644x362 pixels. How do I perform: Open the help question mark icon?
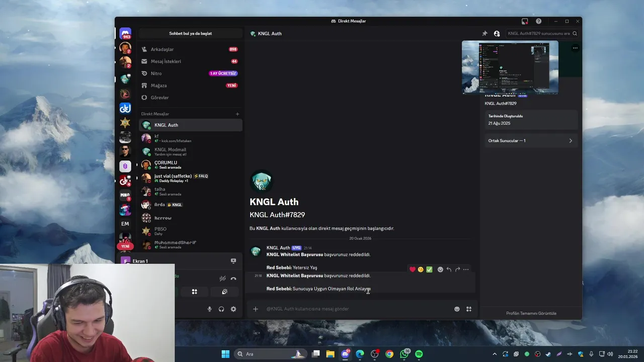click(538, 21)
